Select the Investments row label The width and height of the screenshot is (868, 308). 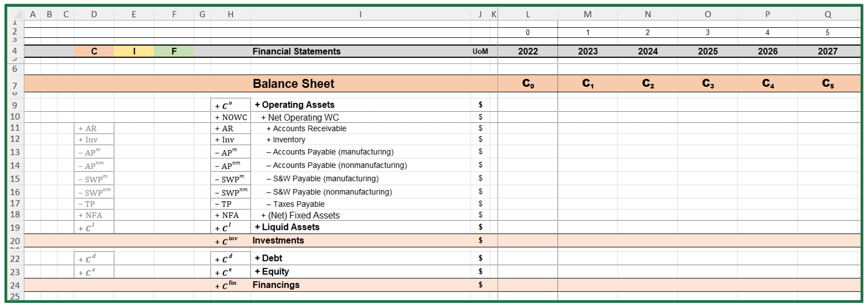(278, 240)
